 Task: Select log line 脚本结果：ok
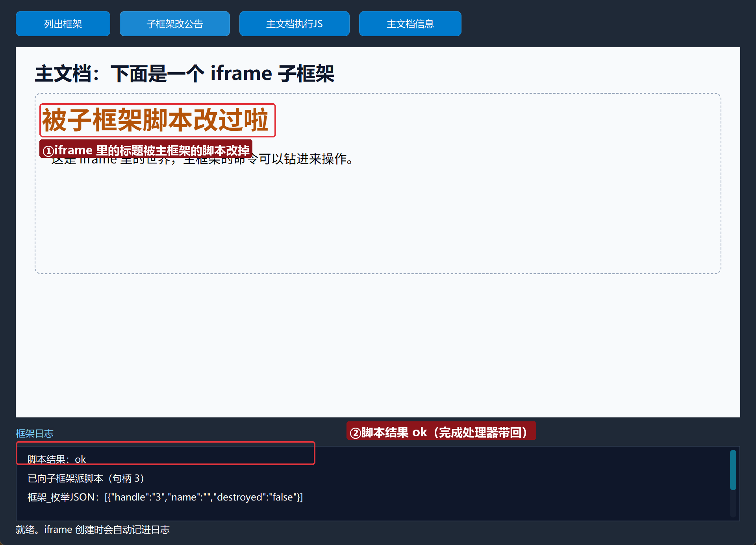pyautogui.click(x=57, y=460)
